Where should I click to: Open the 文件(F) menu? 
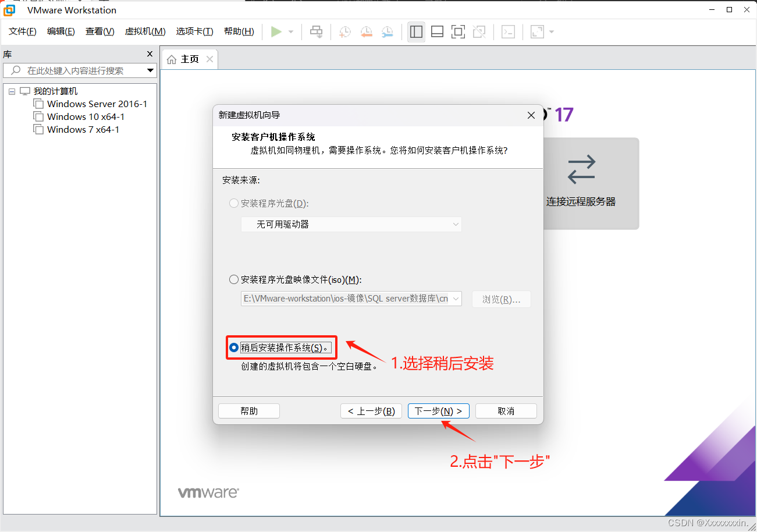23,31
